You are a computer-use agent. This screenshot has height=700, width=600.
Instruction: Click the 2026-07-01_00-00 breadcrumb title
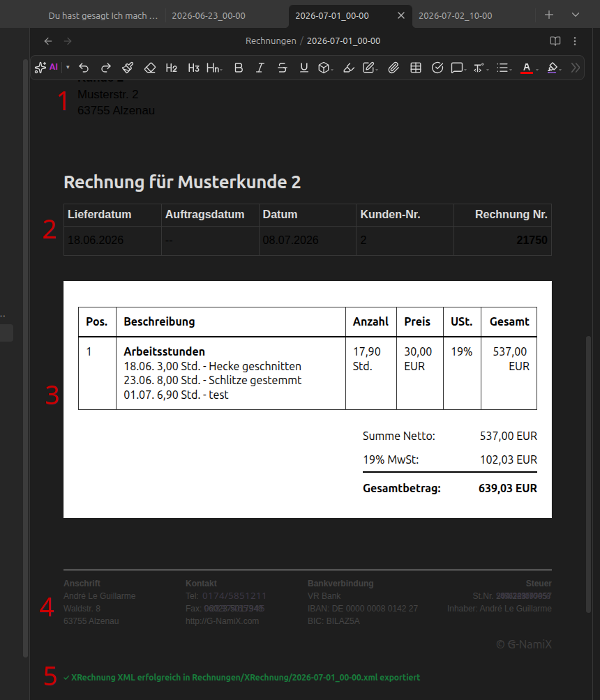coord(343,41)
